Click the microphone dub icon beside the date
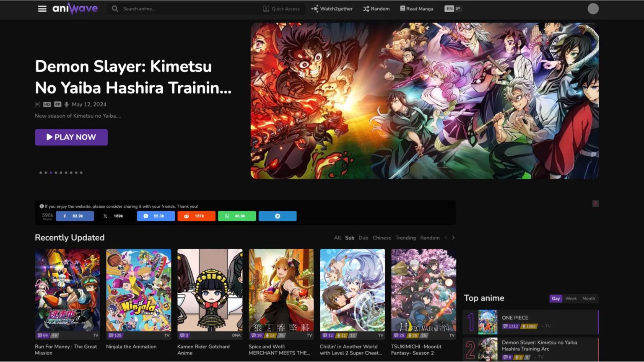This screenshot has width=644, height=362. (x=66, y=104)
